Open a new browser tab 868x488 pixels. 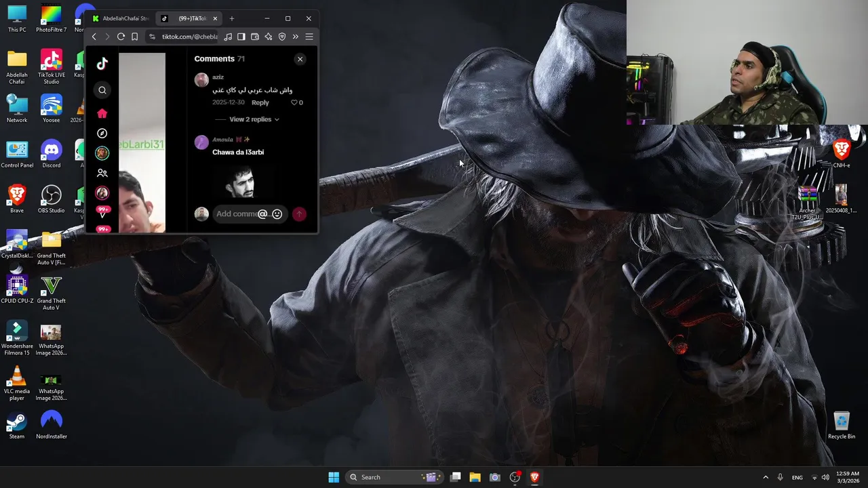(232, 18)
